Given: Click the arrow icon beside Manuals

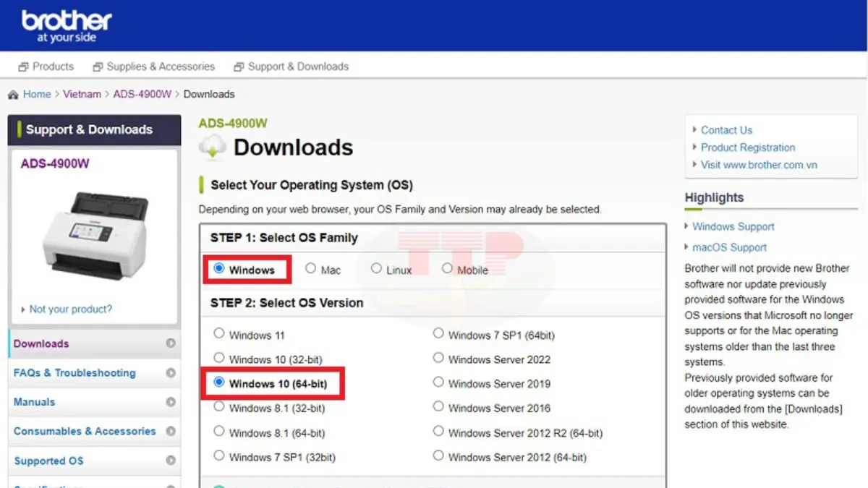Looking at the screenshot, I should tap(171, 402).
